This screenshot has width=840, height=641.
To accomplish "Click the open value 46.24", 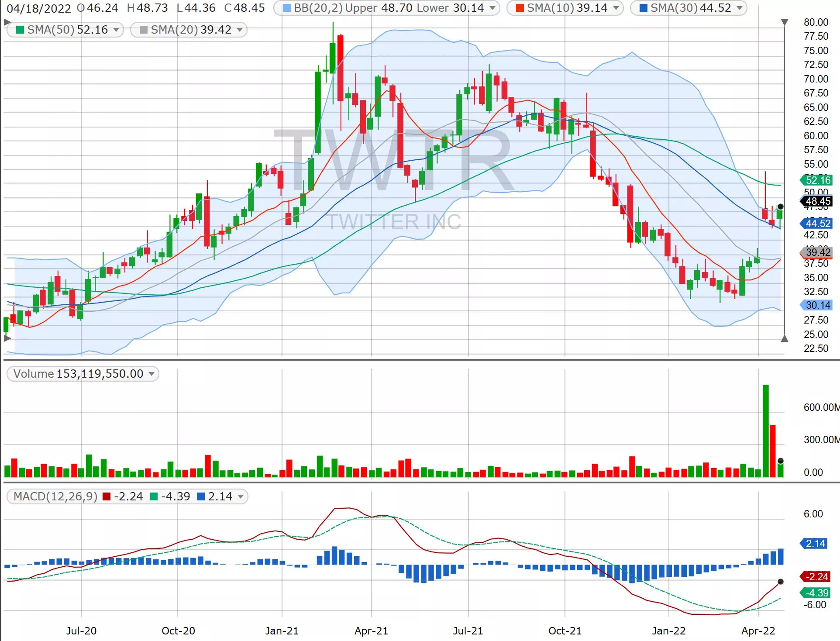I will click(x=103, y=8).
